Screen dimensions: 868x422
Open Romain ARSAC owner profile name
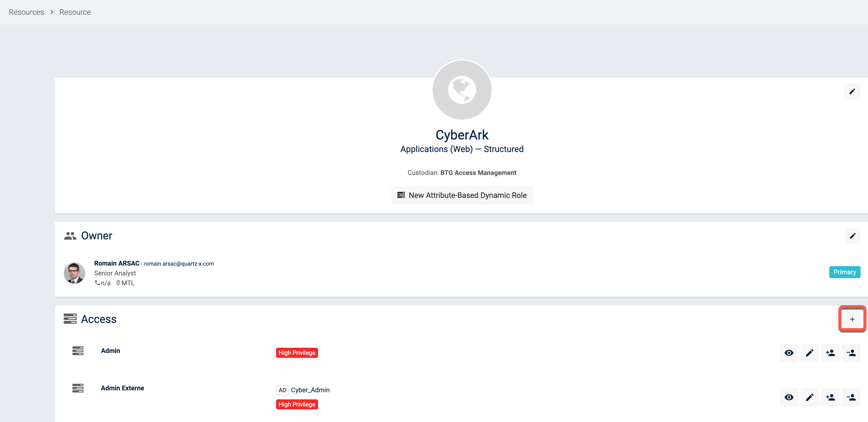pos(116,263)
